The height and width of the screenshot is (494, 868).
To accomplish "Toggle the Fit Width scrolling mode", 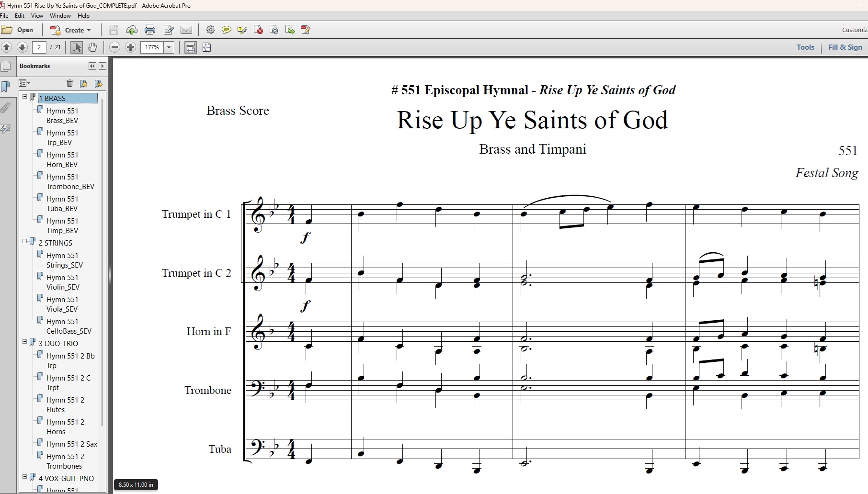I will point(191,47).
